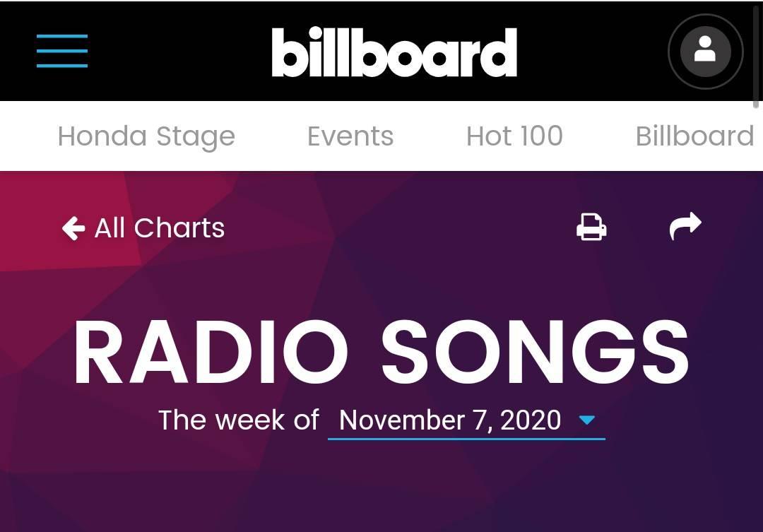763x532 pixels.
Task: Click the printer icon to print chart
Action: click(x=591, y=227)
